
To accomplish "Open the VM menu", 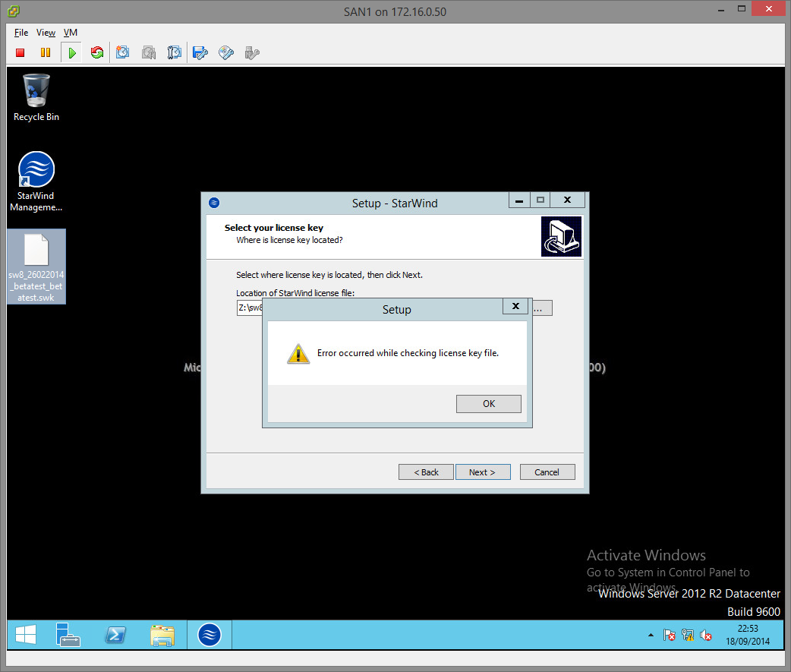I will [x=71, y=33].
